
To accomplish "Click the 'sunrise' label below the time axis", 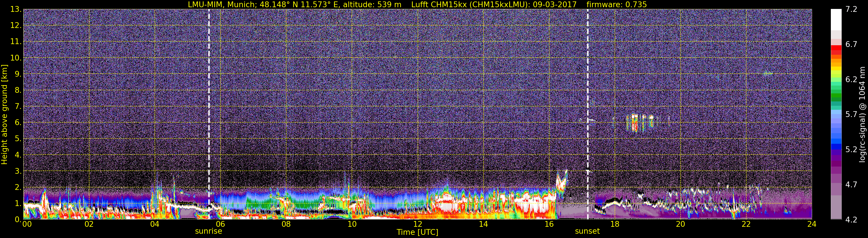I will 209,231.
